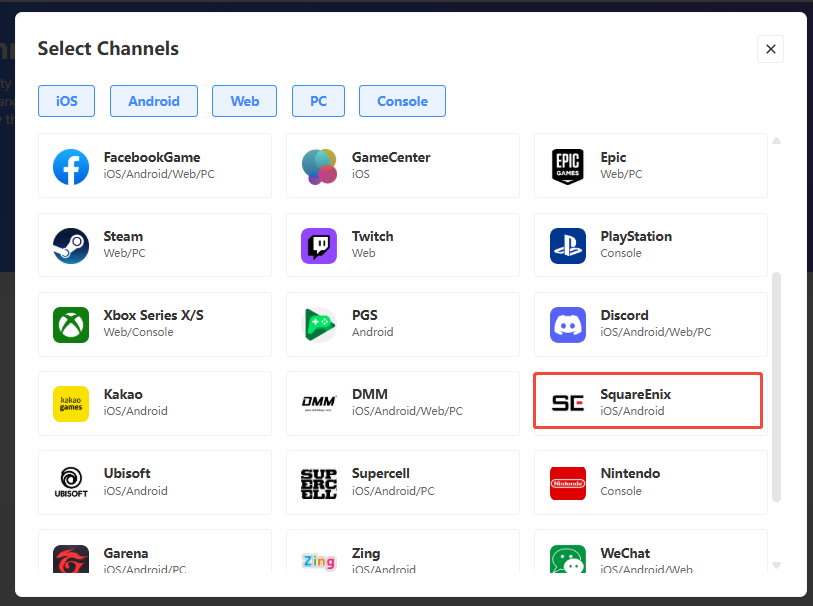Pick the Epic Games logo
This screenshot has width=813, height=606.
point(568,167)
